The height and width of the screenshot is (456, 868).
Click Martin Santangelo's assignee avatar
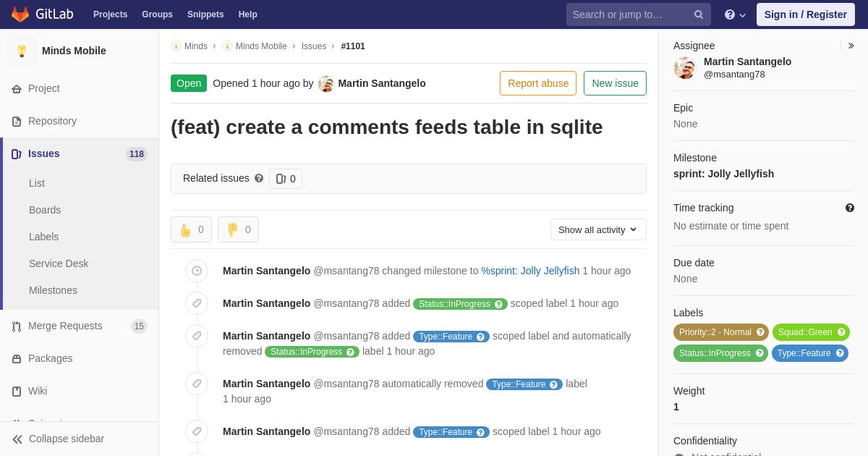684,68
